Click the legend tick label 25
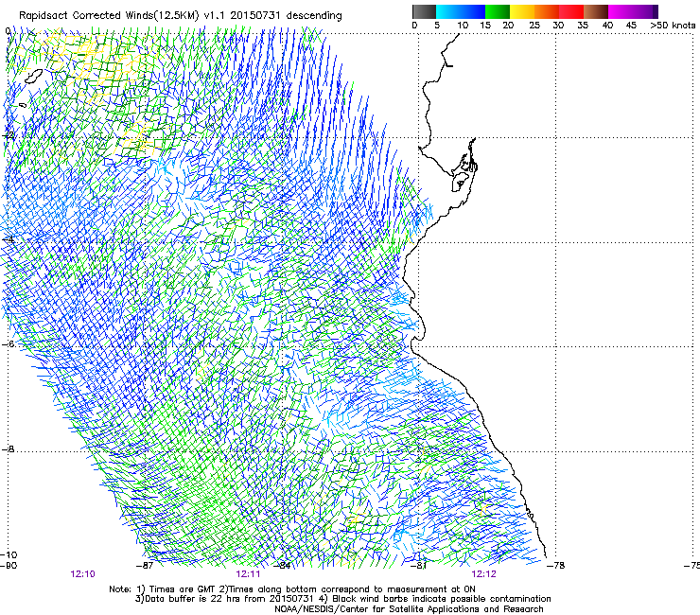This screenshot has height=615, width=700. (x=534, y=26)
